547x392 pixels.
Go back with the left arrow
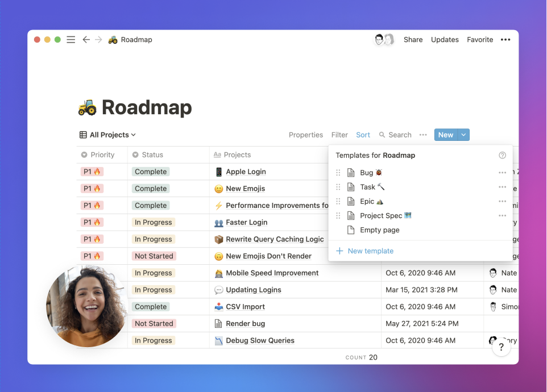point(86,40)
